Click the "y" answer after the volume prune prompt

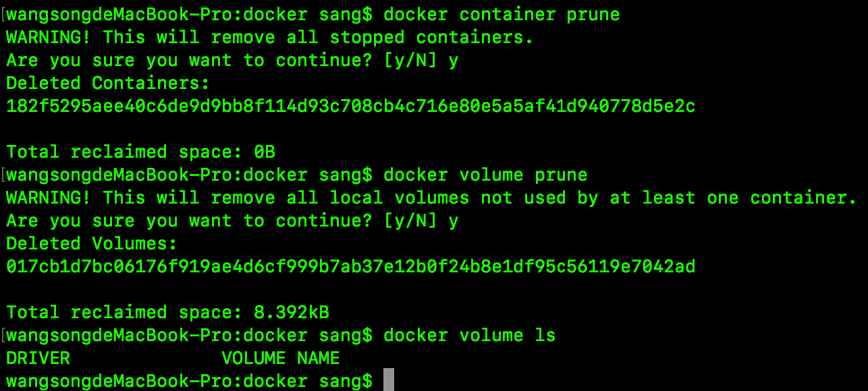[453, 222]
